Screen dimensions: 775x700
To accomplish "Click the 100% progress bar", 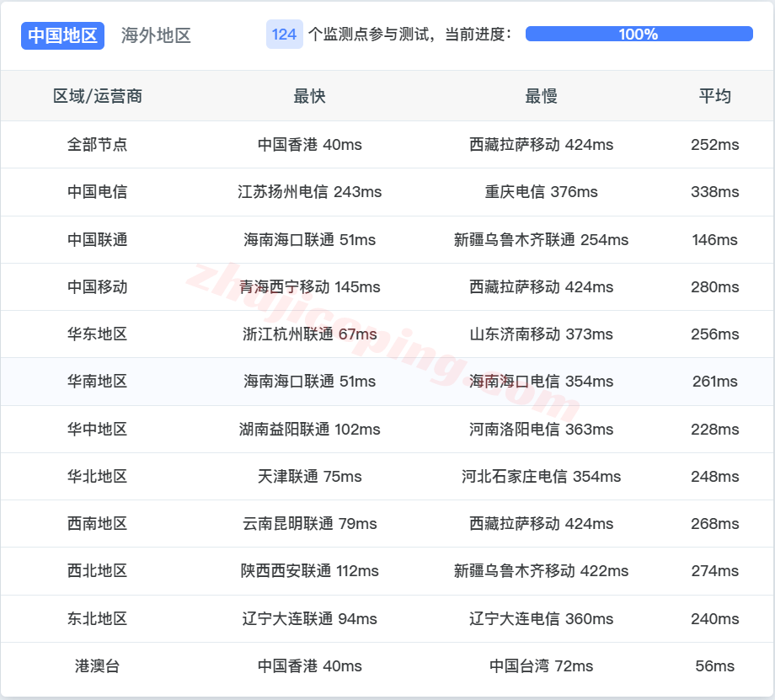I will pyautogui.click(x=639, y=34).
